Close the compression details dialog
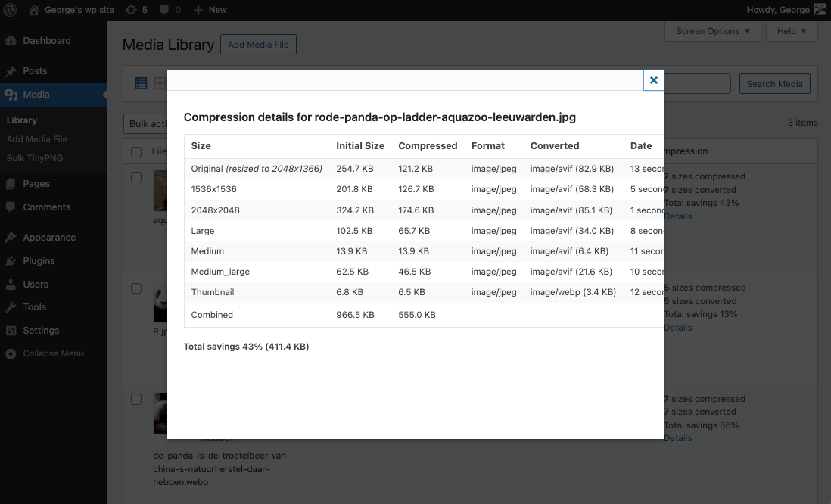This screenshot has height=504, width=831. tap(653, 80)
